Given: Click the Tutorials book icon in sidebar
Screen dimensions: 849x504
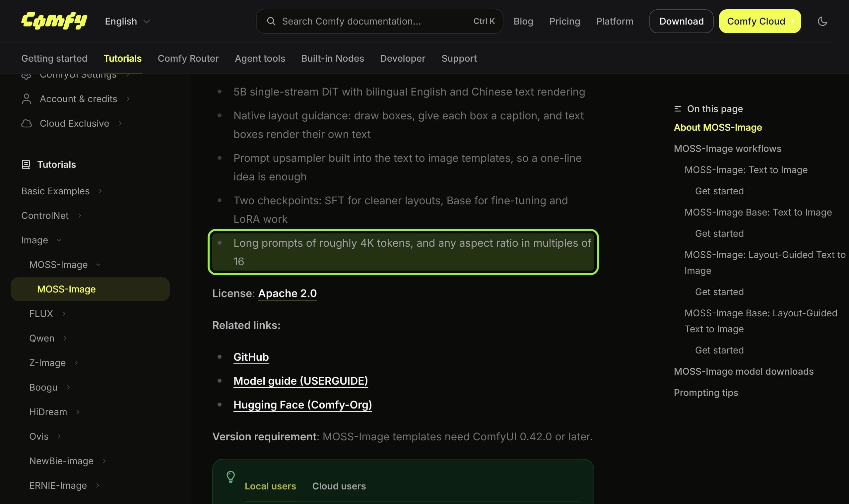Looking at the screenshot, I should pos(26,164).
